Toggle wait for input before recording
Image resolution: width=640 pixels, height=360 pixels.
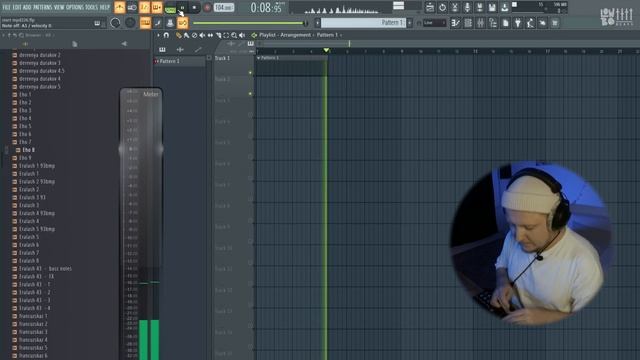pos(132,7)
